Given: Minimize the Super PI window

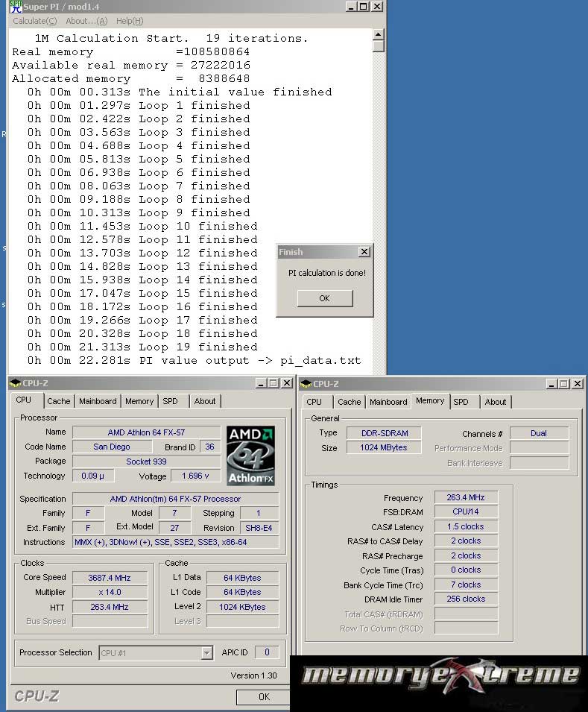Looking at the screenshot, I should coord(351,7).
